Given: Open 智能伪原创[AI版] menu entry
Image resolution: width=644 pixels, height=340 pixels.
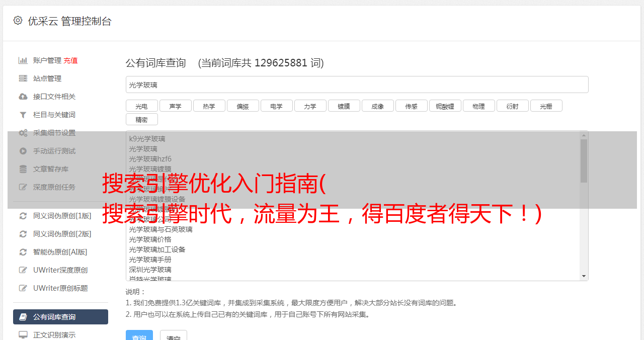Looking at the screenshot, I should coord(60,252).
